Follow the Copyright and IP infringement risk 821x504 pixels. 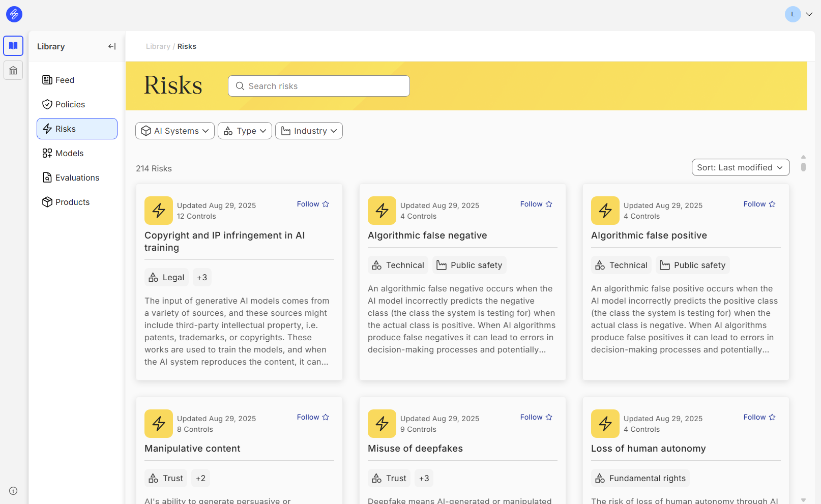313,204
